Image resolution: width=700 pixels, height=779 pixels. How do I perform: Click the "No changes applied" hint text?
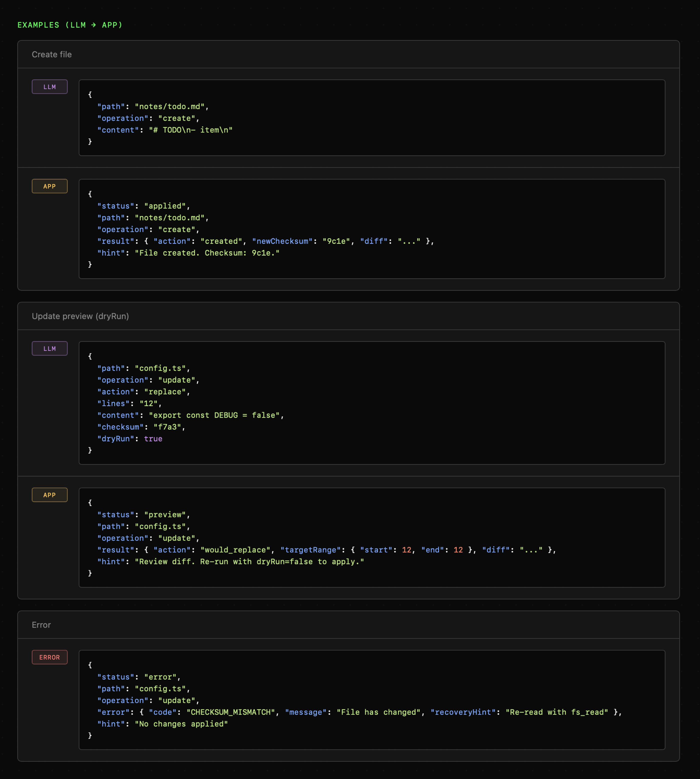tap(181, 724)
